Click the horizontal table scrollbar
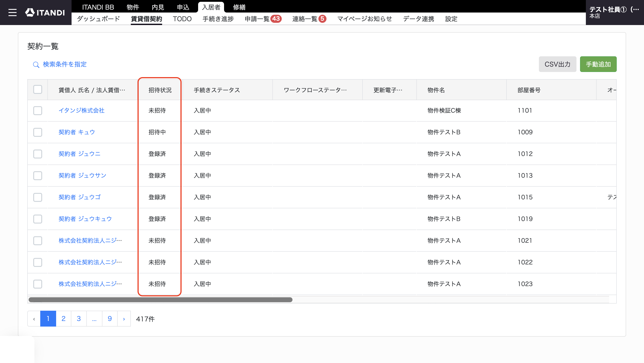644x363 pixels. [x=161, y=300]
